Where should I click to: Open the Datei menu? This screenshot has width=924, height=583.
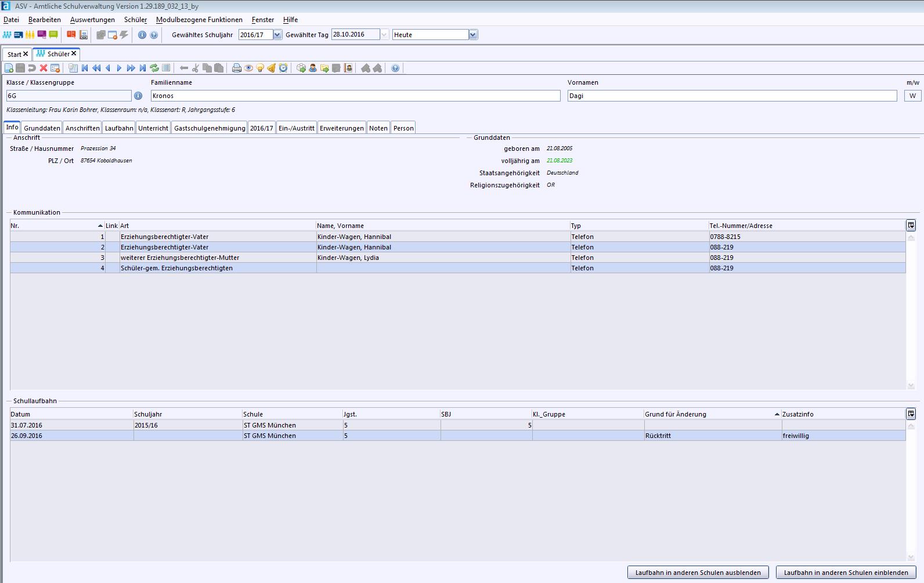point(11,20)
